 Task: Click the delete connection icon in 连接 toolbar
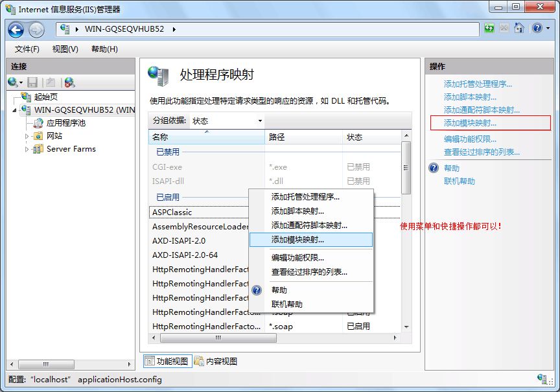point(69,82)
